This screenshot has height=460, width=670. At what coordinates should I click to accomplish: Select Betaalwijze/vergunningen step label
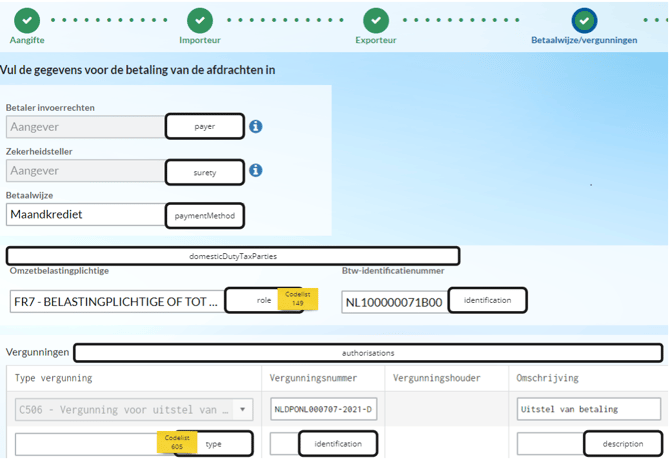click(x=584, y=40)
